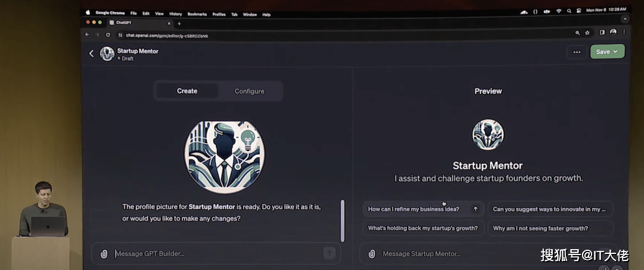Select 'What's holding back my startup's growth?' prompt
The height and width of the screenshot is (270, 644).
tap(423, 228)
